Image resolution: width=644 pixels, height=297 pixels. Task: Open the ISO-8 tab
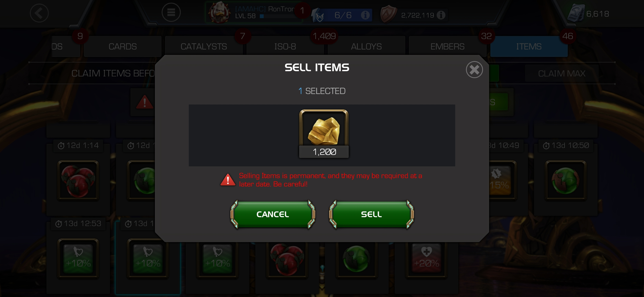(x=285, y=46)
